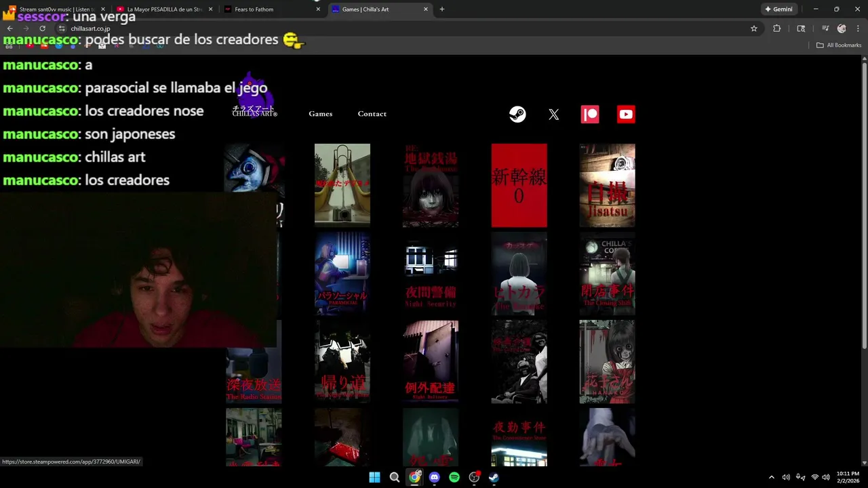Open the Jisatsu game cover

tap(607, 185)
